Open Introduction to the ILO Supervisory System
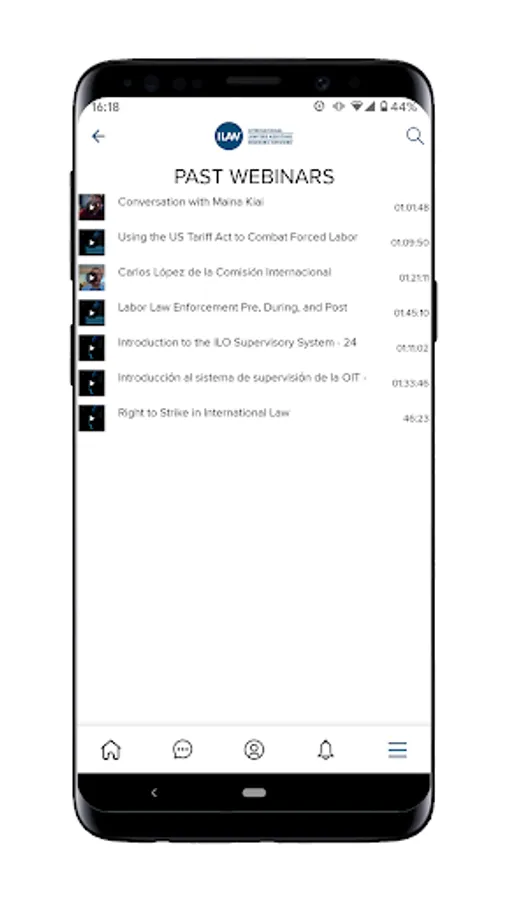 [x=237, y=343]
